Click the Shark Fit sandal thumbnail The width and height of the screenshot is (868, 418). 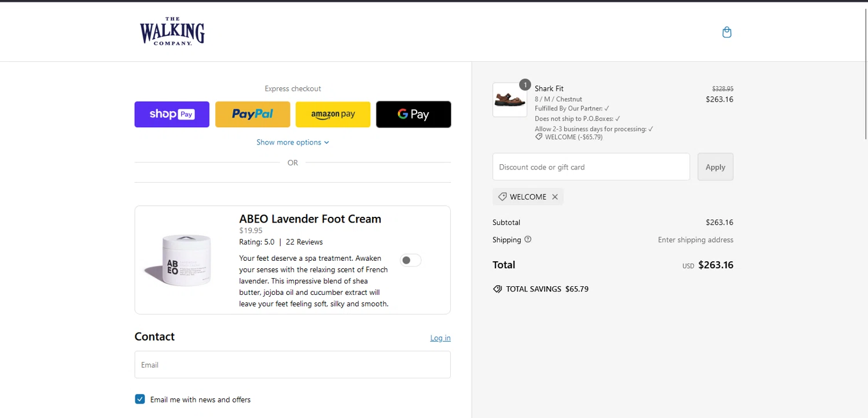coord(510,99)
